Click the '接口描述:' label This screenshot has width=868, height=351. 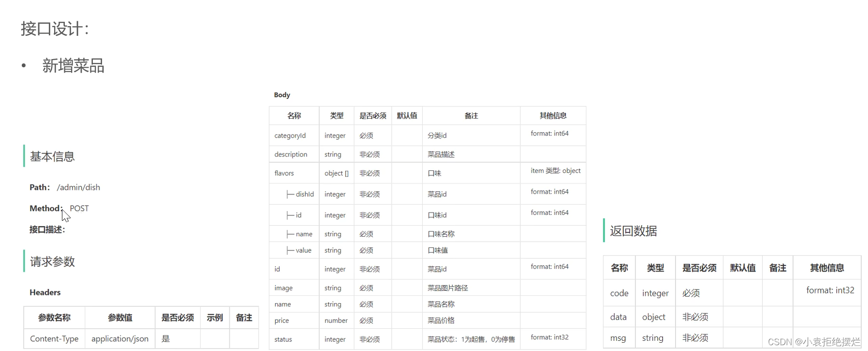[x=47, y=229]
